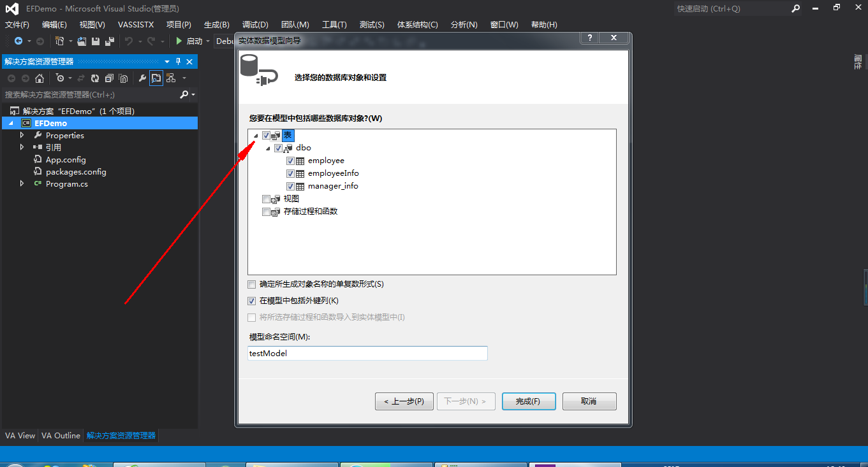
Task: Click the Properties wrench icon
Action: coord(142,78)
